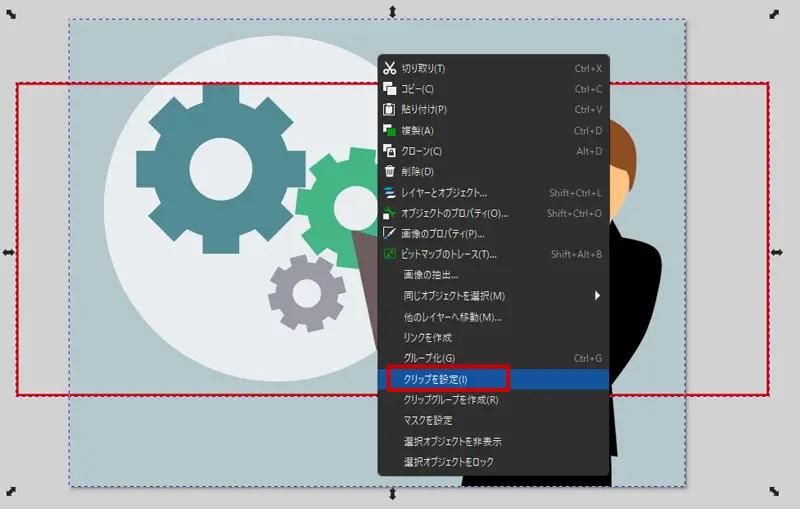Choose グループ化(G) menu entry
The width and height of the screenshot is (800, 509).
493,358
